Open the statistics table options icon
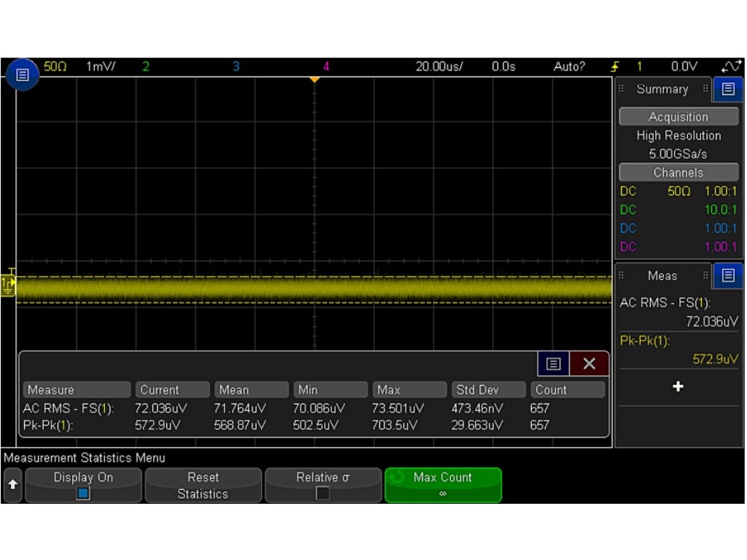Image resolution: width=747 pixels, height=560 pixels. (x=553, y=365)
